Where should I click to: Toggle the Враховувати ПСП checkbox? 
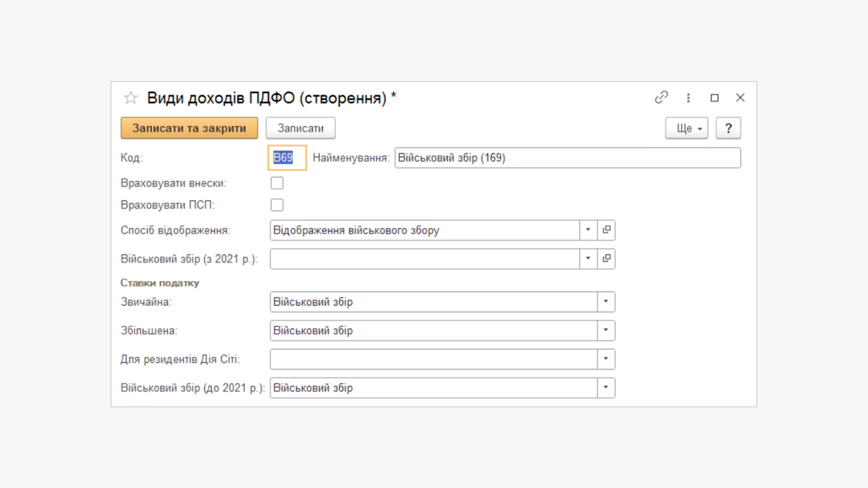277,205
